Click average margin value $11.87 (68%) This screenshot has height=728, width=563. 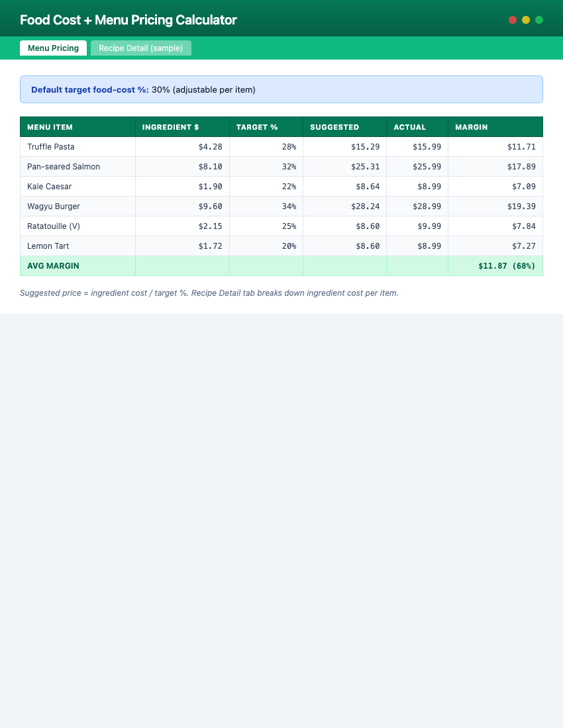pyautogui.click(x=507, y=266)
